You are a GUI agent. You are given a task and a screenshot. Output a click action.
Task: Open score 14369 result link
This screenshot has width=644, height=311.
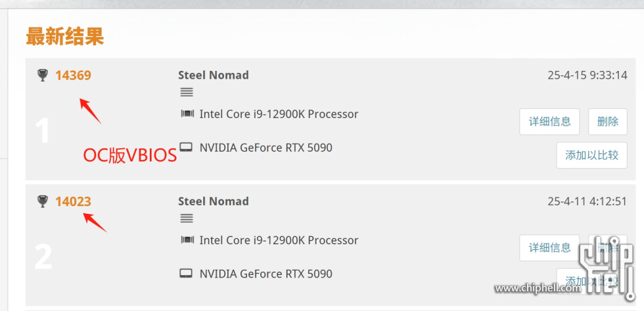(73, 75)
